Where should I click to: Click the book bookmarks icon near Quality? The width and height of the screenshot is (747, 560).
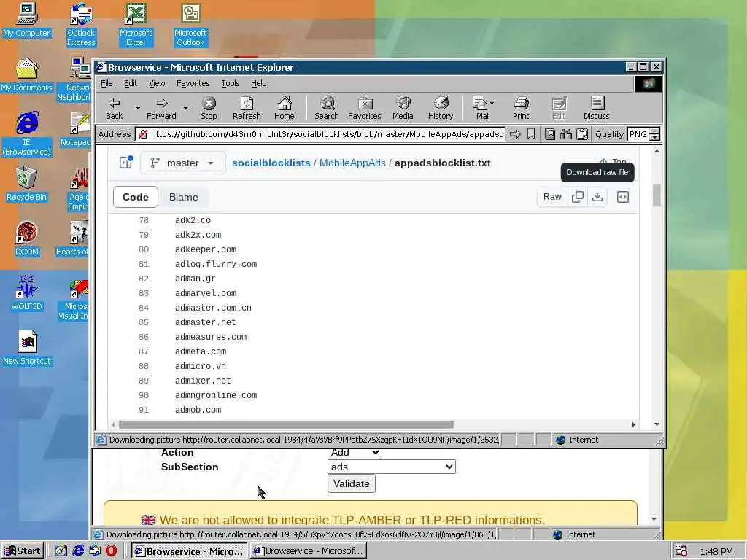point(550,134)
